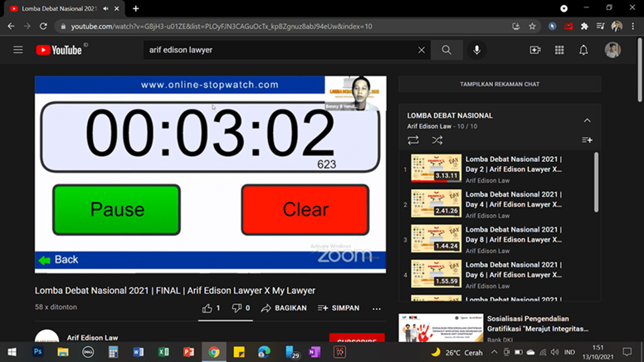Screen dimensions: 644x362
Task: Open more actions three-dot menu under video
Action: click(x=377, y=308)
